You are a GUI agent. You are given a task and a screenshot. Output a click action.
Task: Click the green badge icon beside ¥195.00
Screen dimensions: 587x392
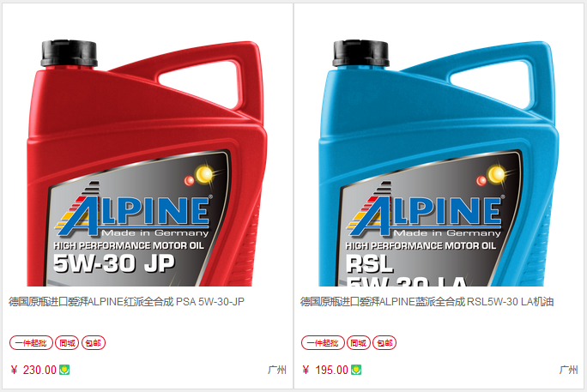coord(356,370)
